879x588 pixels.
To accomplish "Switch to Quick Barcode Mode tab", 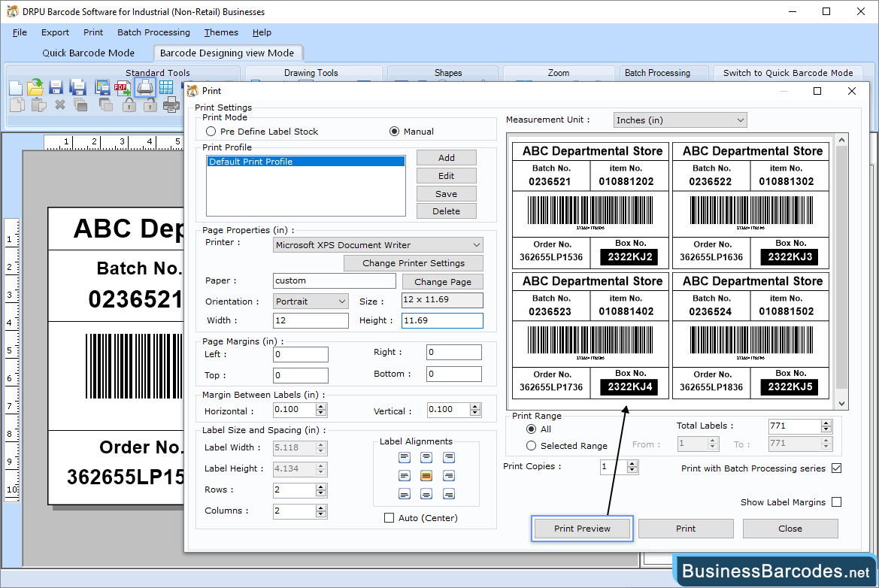I will pos(89,53).
